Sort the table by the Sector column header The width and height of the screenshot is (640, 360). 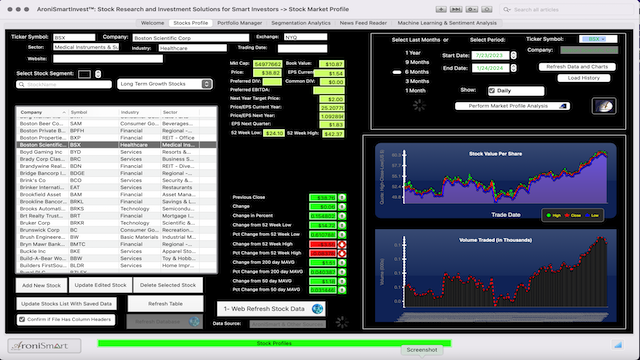[180, 112]
